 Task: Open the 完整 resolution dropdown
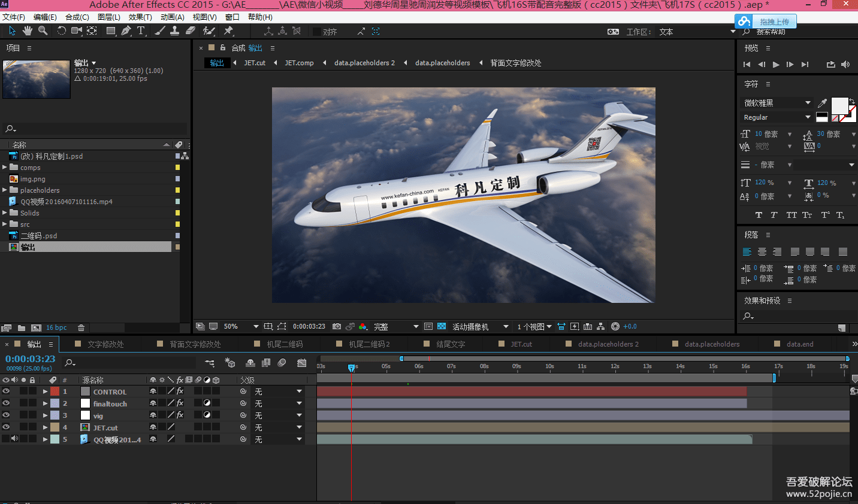(x=395, y=326)
